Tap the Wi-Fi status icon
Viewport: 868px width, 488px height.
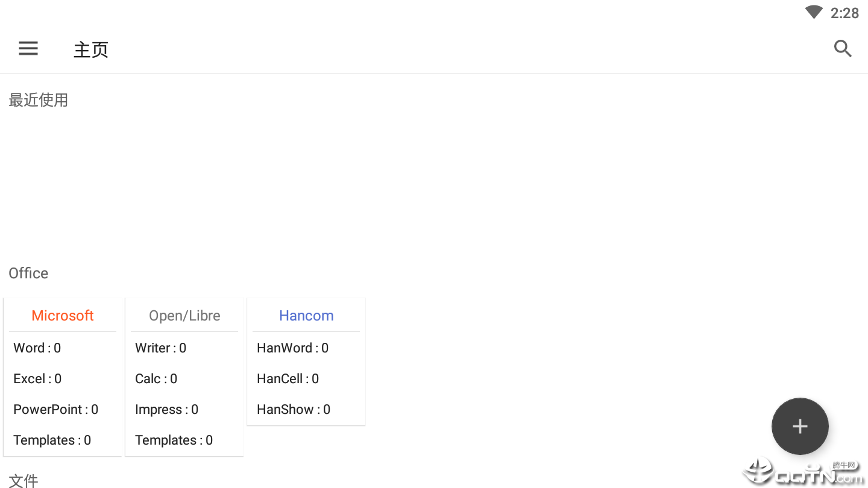(814, 13)
